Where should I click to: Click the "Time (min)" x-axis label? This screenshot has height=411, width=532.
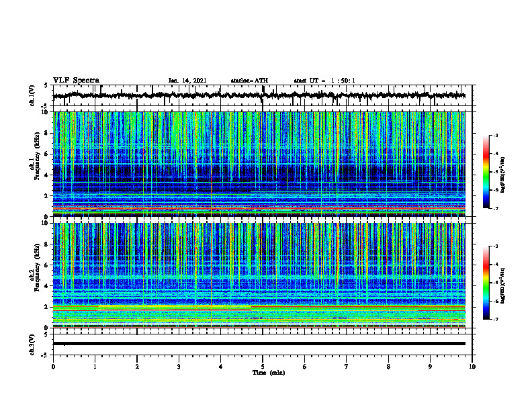pos(269,373)
